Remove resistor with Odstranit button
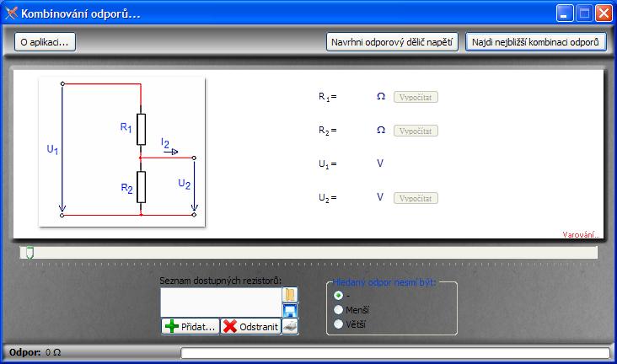This screenshot has width=617, height=364. pos(251,327)
